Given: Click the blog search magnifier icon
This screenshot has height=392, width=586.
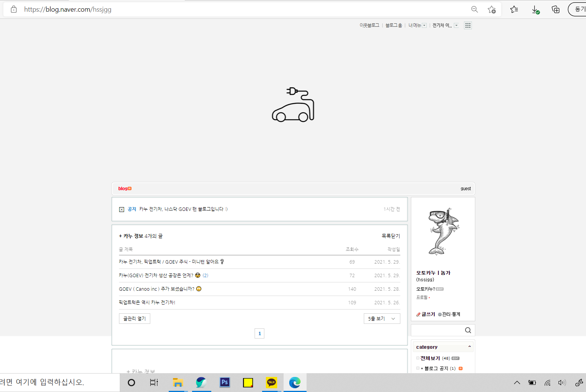Looking at the screenshot, I should click(468, 330).
